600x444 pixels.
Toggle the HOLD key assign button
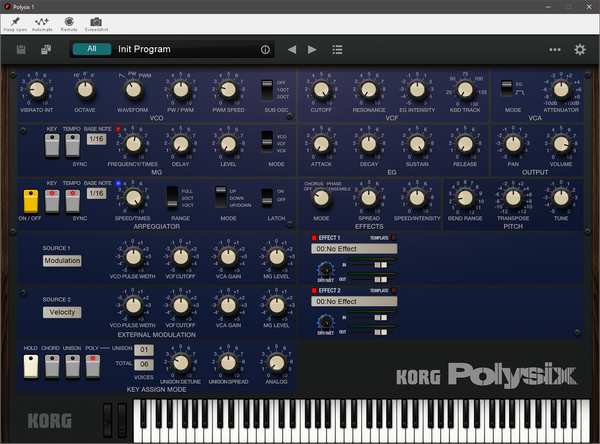point(31,366)
